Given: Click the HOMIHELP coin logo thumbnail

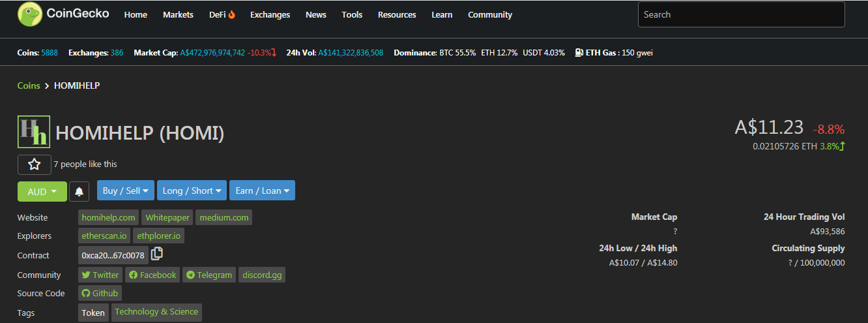Looking at the screenshot, I should point(34,132).
